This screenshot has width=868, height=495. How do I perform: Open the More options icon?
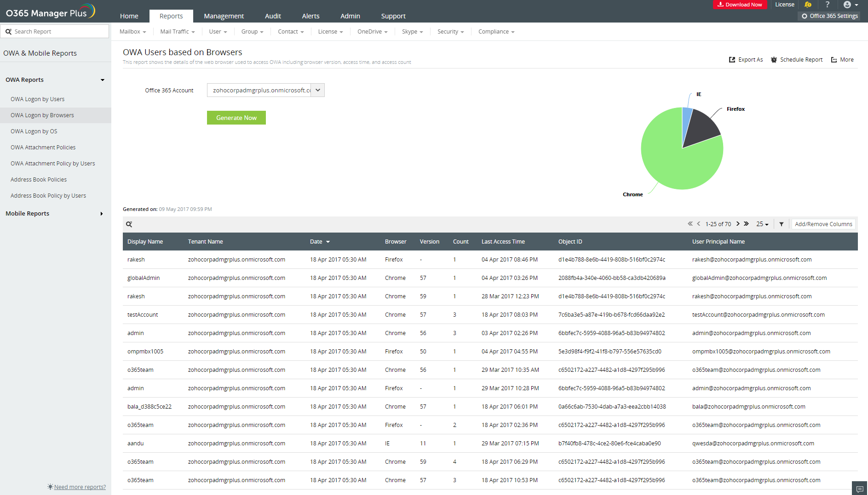click(x=834, y=60)
